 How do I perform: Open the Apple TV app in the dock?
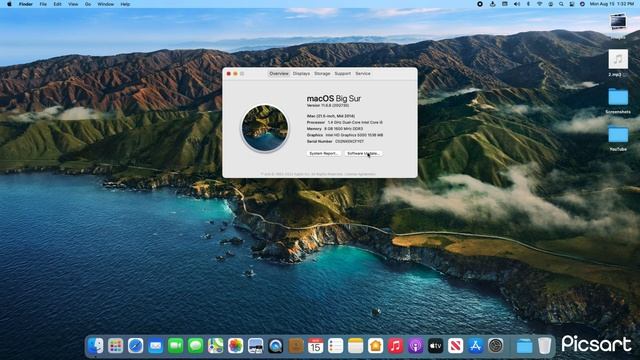[x=436, y=346]
